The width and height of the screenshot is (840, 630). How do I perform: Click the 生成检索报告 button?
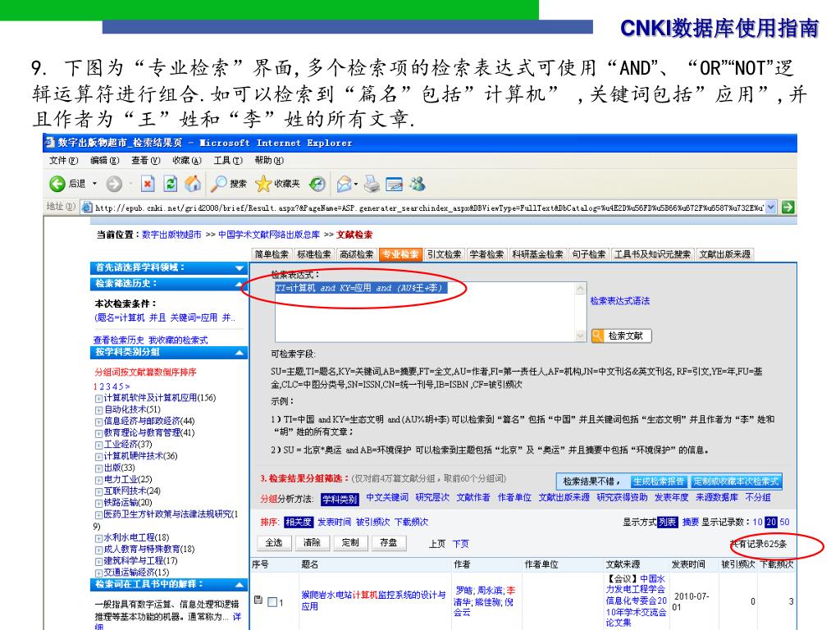pos(659,481)
